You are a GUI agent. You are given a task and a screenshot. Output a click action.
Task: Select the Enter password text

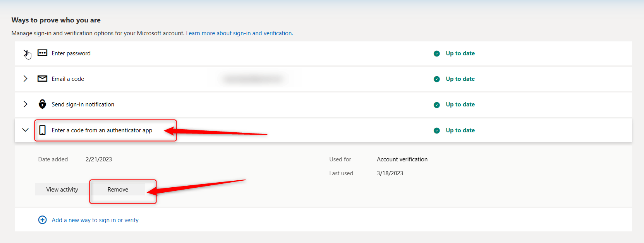71,53
